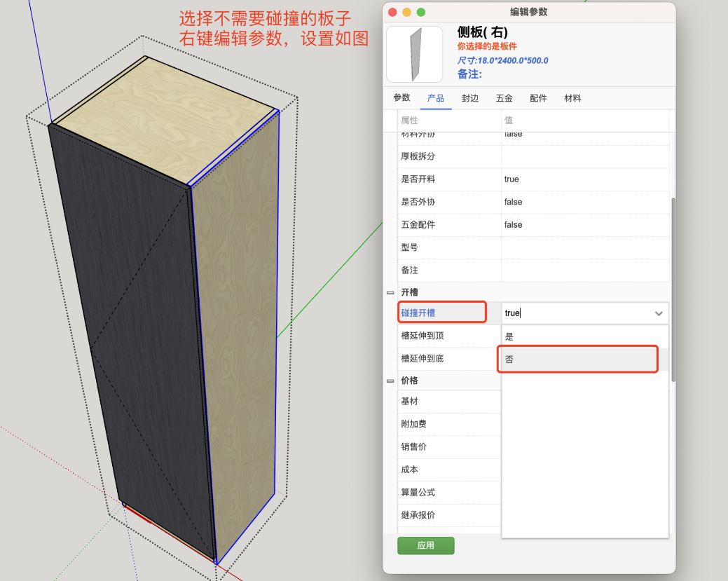Choose 是 in the dropdown list
The height and width of the screenshot is (581, 728).
578,336
